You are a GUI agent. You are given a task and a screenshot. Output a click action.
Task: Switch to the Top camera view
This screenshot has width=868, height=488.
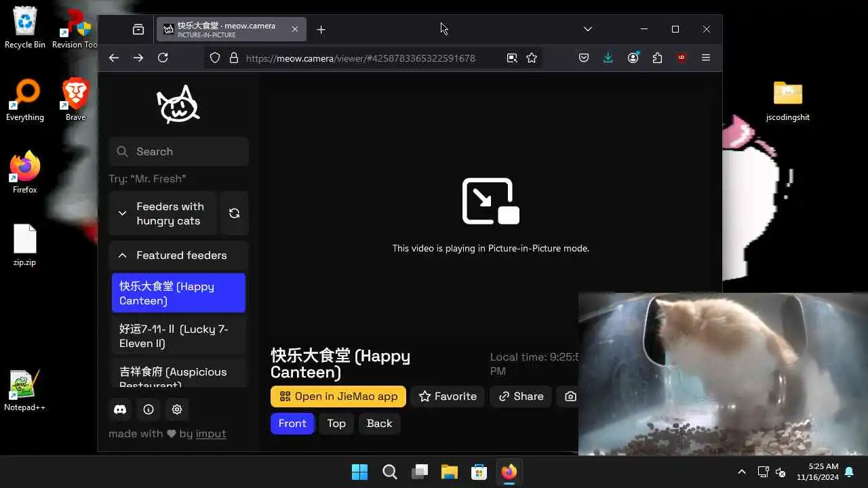click(x=336, y=424)
